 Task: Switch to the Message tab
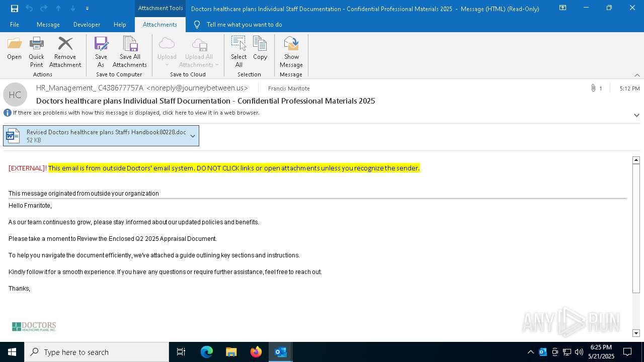click(x=48, y=25)
